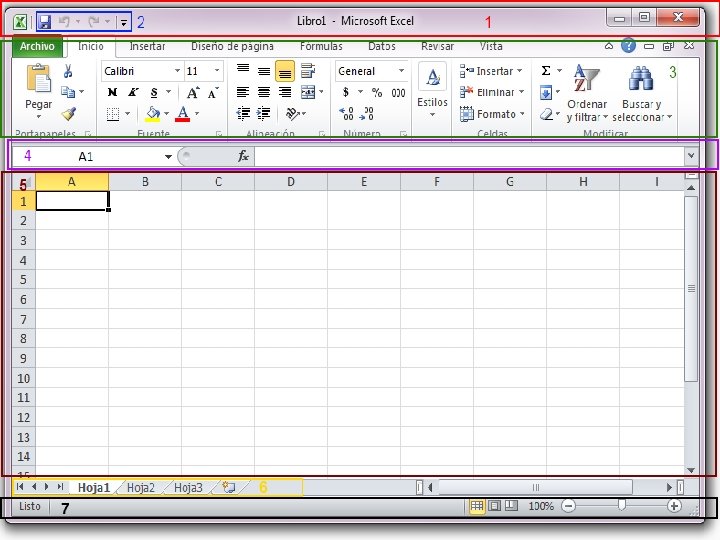Toggle top vertical alignment

243,71
